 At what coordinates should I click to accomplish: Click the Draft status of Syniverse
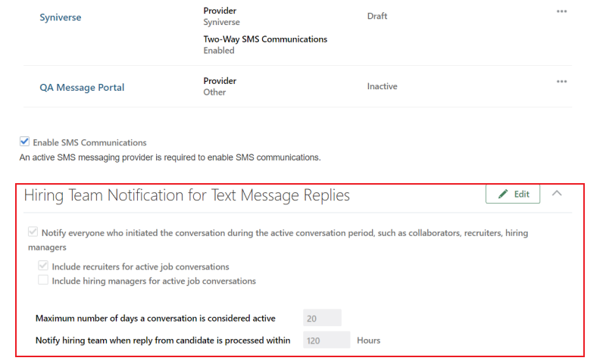coord(379,15)
